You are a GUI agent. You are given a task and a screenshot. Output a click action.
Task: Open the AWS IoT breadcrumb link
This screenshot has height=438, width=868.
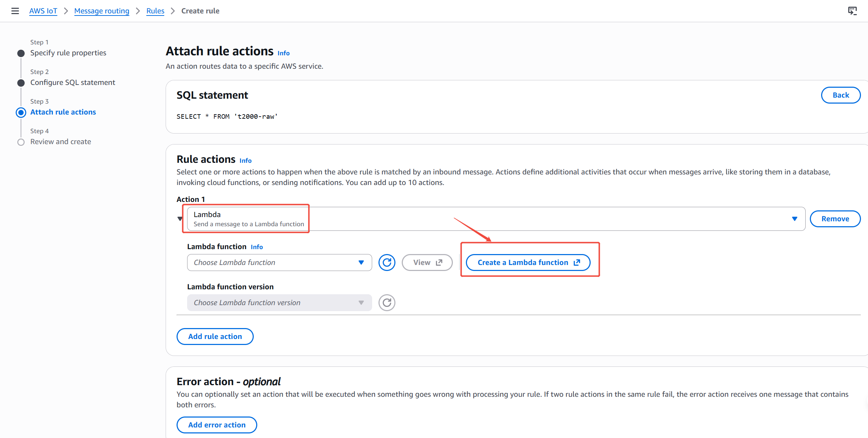tap(43, 11)
